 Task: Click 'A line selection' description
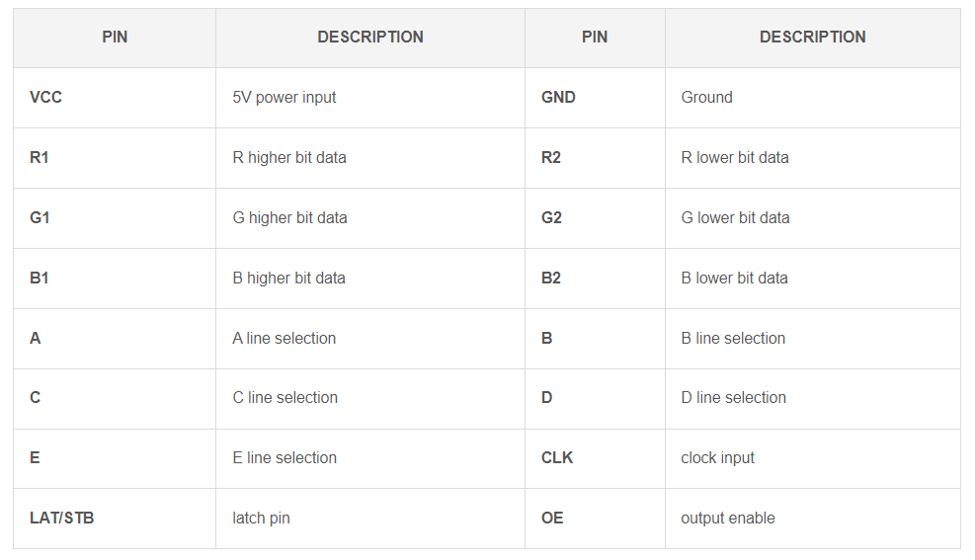pos(284,338)
